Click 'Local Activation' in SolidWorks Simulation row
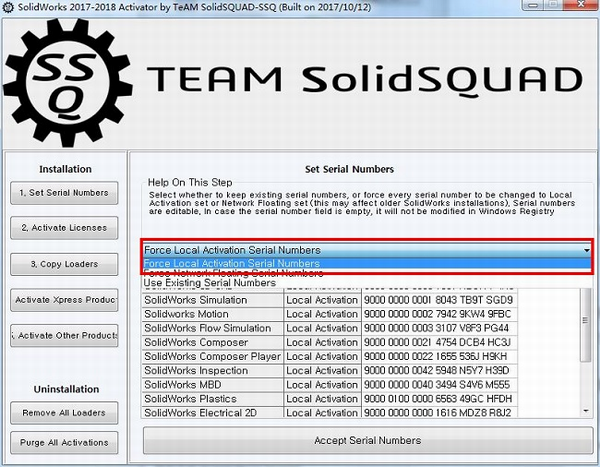The image size is (600, 467). click(323, 300)
